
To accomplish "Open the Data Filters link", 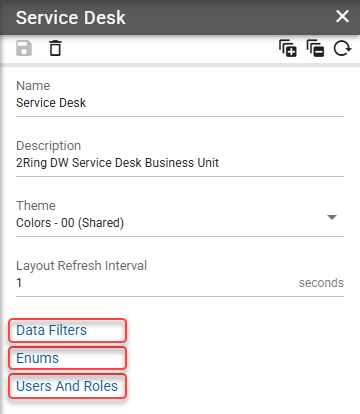I will (51, 330).
